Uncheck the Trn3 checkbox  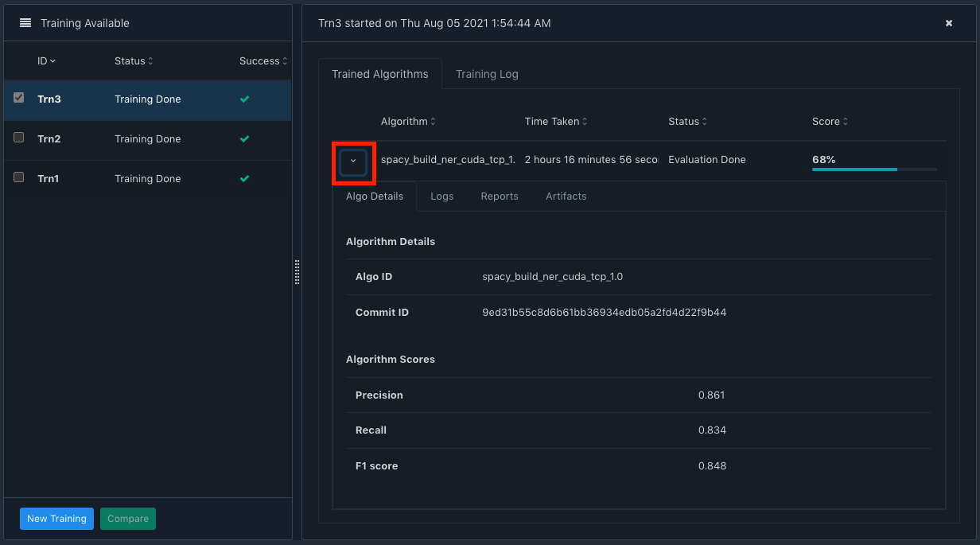pyautogui.click(x=18, y=97)
